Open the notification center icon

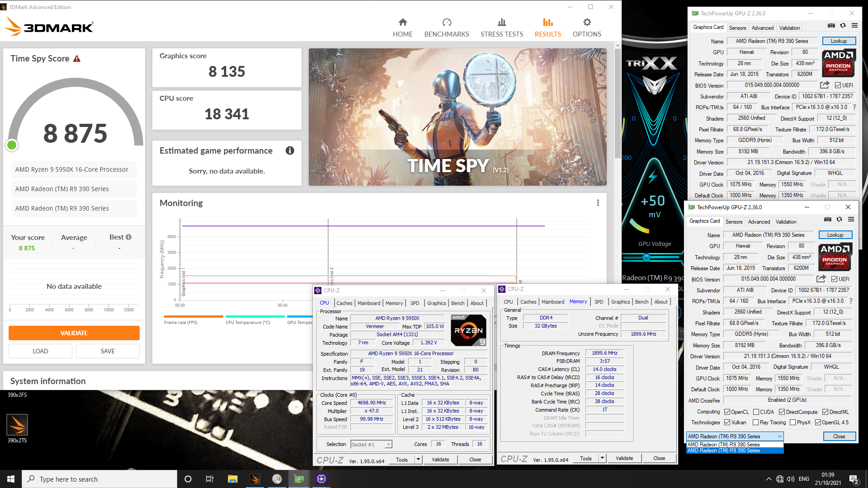(854, 479)
